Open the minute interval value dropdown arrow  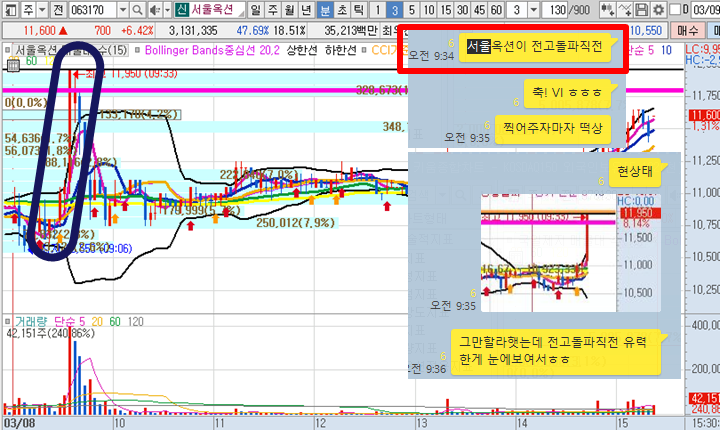coord(533,9)
